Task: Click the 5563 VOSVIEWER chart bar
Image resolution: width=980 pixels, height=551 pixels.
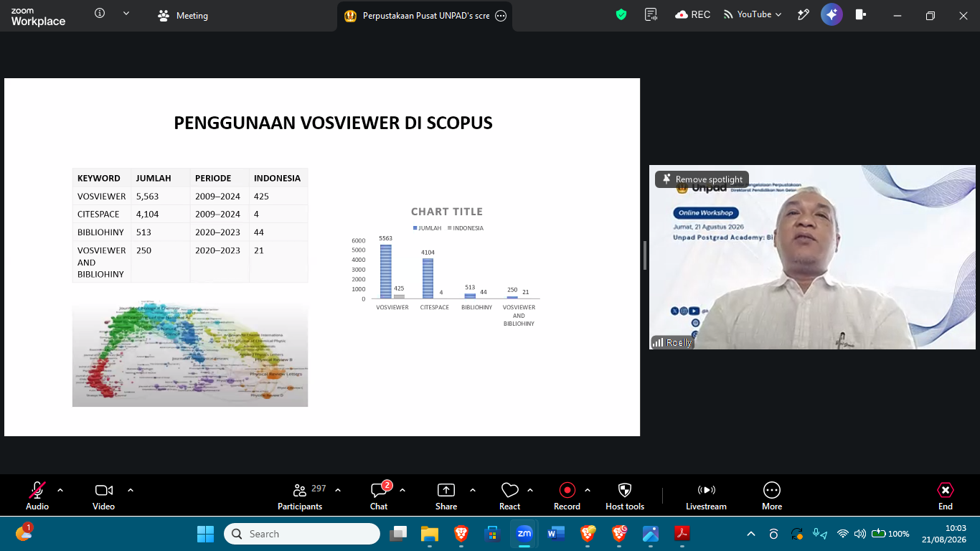Action: click(386, 271)
